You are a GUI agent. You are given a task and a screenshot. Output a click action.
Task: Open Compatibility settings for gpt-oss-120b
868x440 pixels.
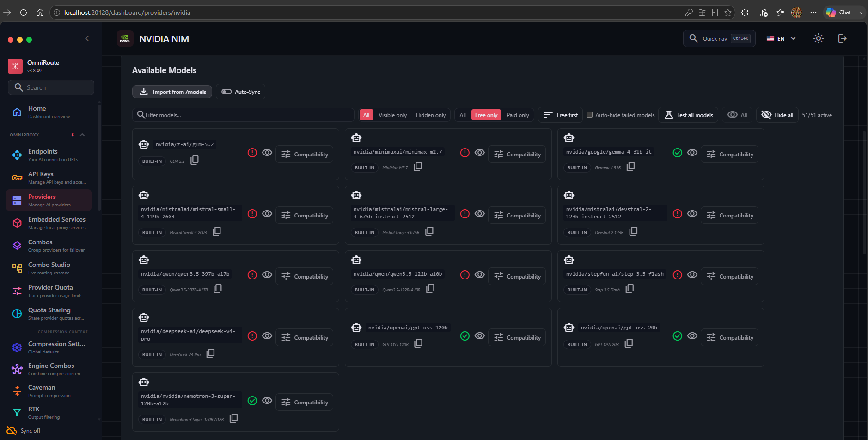(x=517, y=338)
